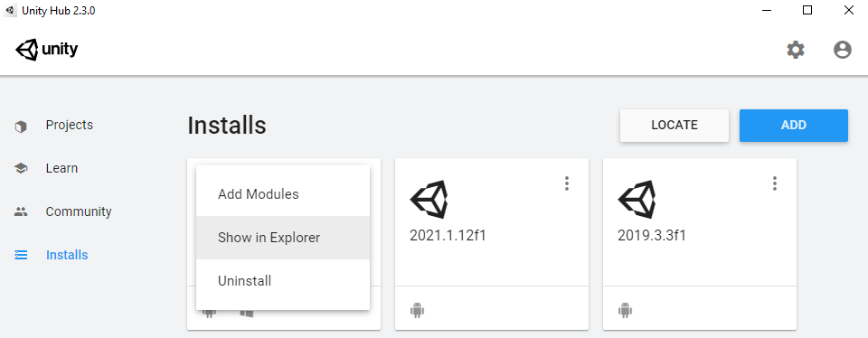Screen dimensions: 868x338
Task: Open the Community section
Action: pos(79,211)
